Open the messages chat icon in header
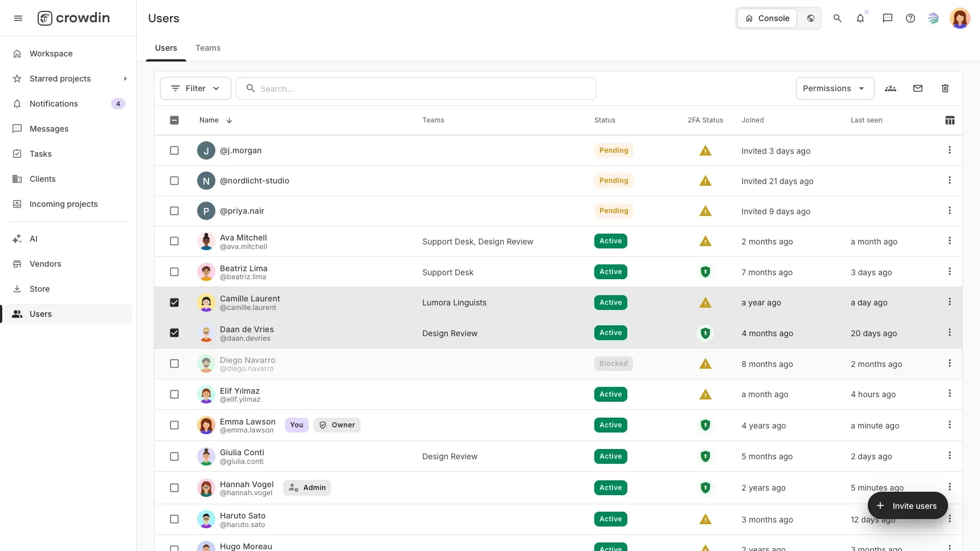The image size is (980, 551). [x=888, y=18]
